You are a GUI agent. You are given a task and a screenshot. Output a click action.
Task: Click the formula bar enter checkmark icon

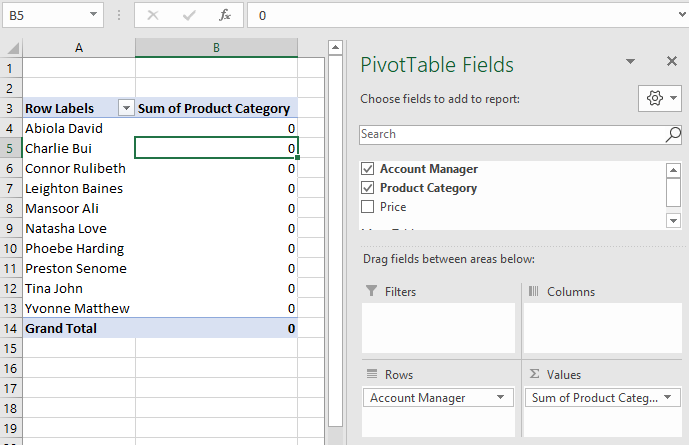point(189,15)
